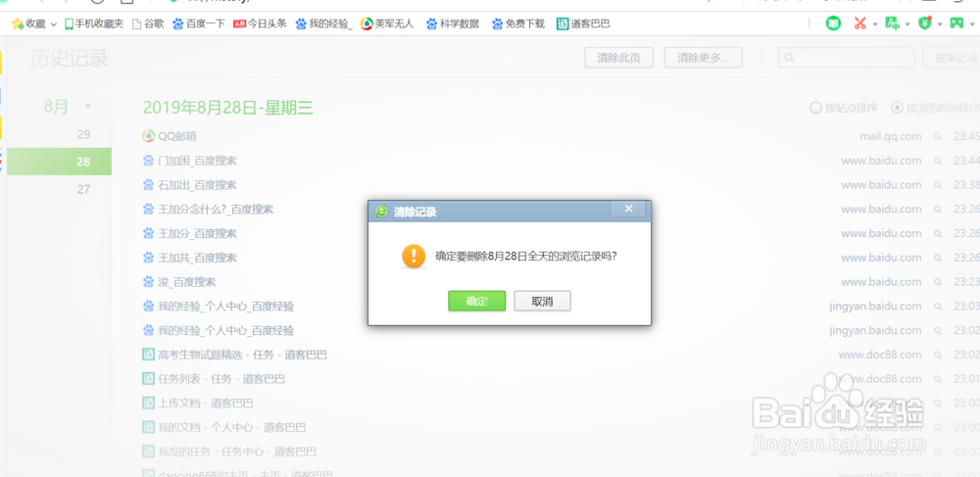Open the 王加分_百度搜索 history entry
Viewport: 980px width, 477px height.
coord(198,233)
